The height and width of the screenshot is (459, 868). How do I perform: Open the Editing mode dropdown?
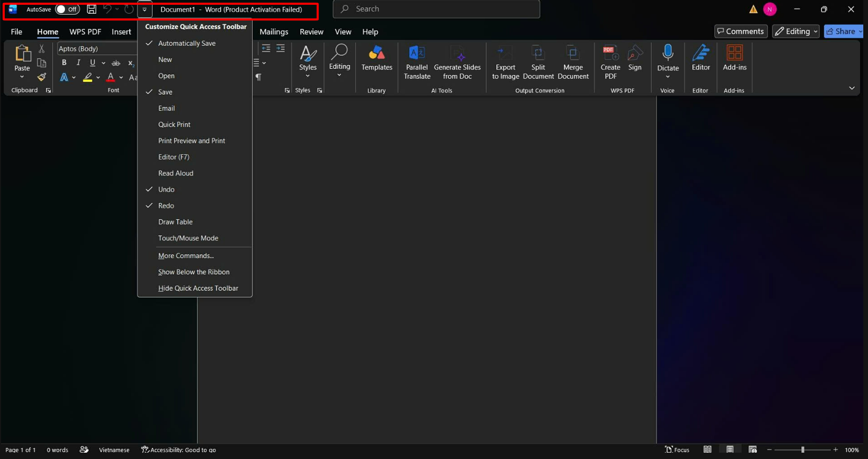(x=796, y=32)
